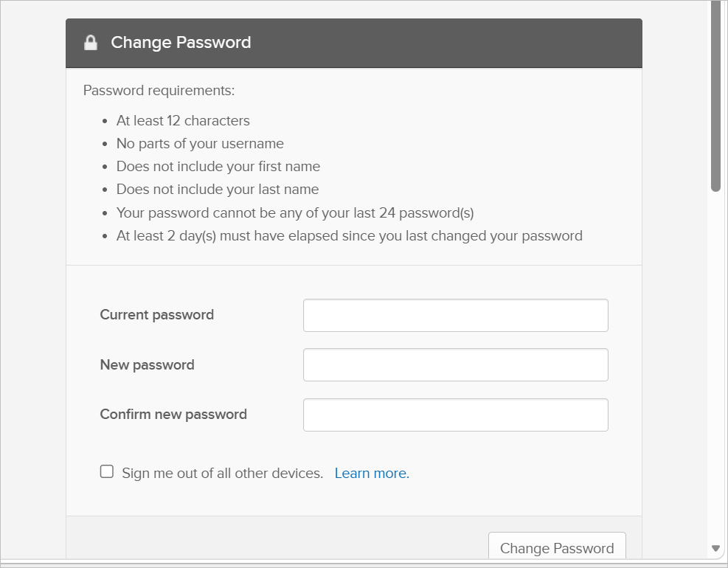
Task: Click the 'At least 12 characters' requirement
Action: pos(183,121)
